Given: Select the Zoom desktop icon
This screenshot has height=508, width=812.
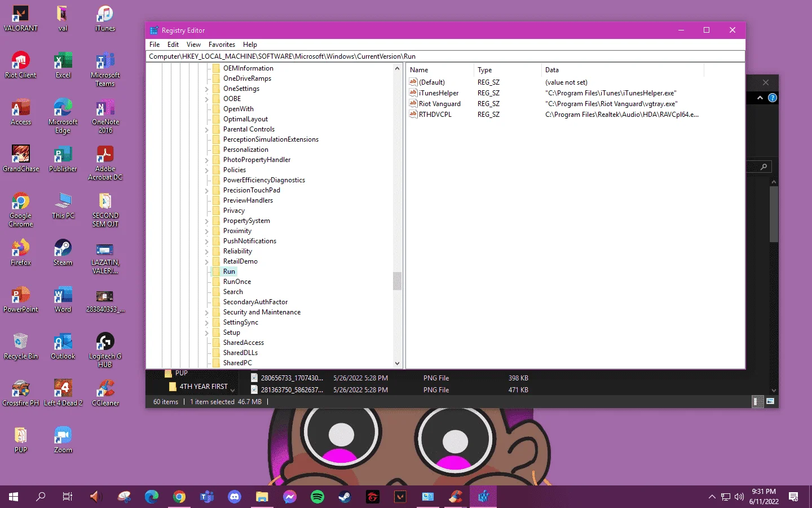Looking at the screenshot, I should (63, 440).
